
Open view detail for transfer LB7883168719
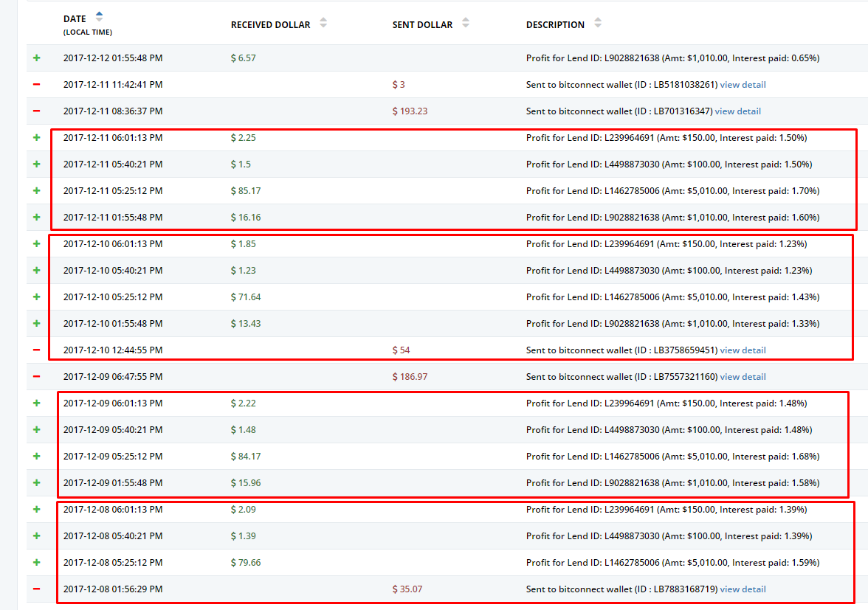point(743,589)
